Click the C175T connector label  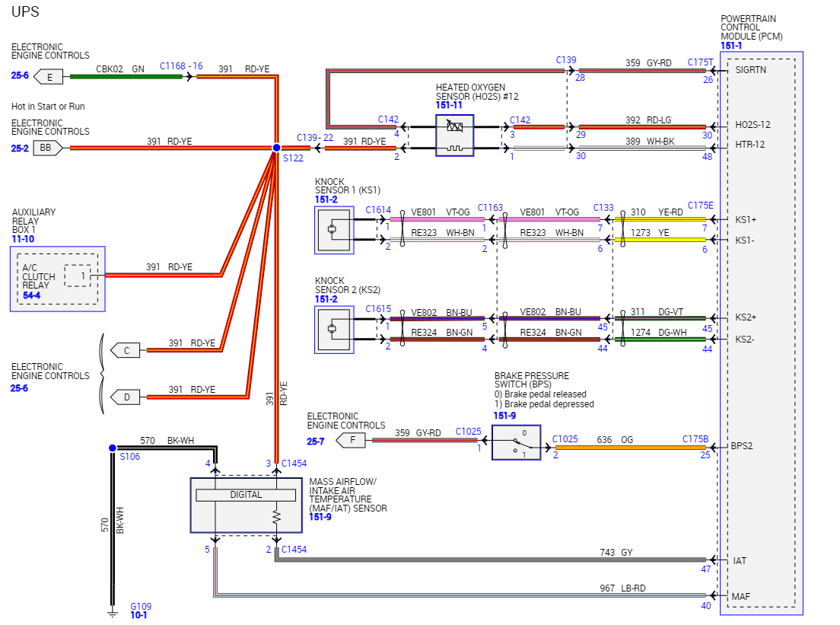[701, 62]
